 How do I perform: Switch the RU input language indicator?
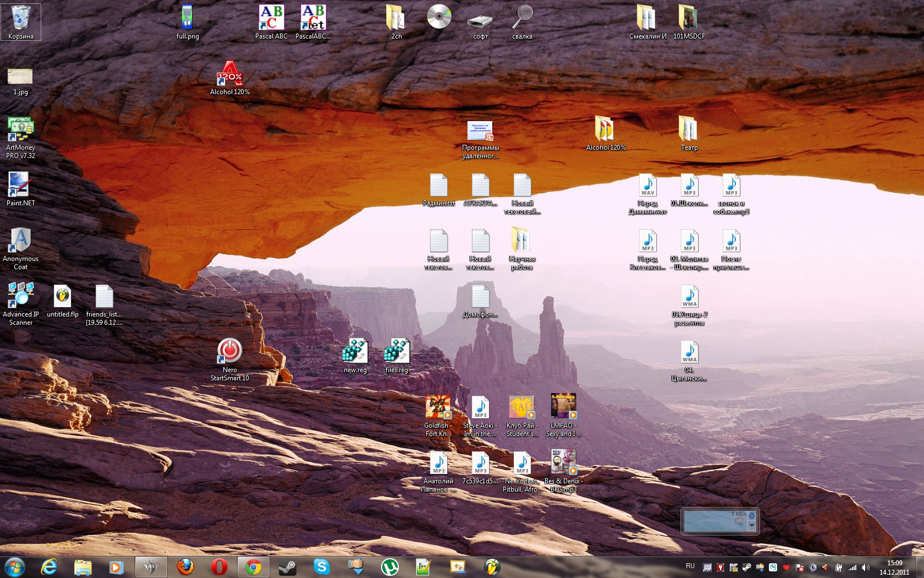coord(690,566)
